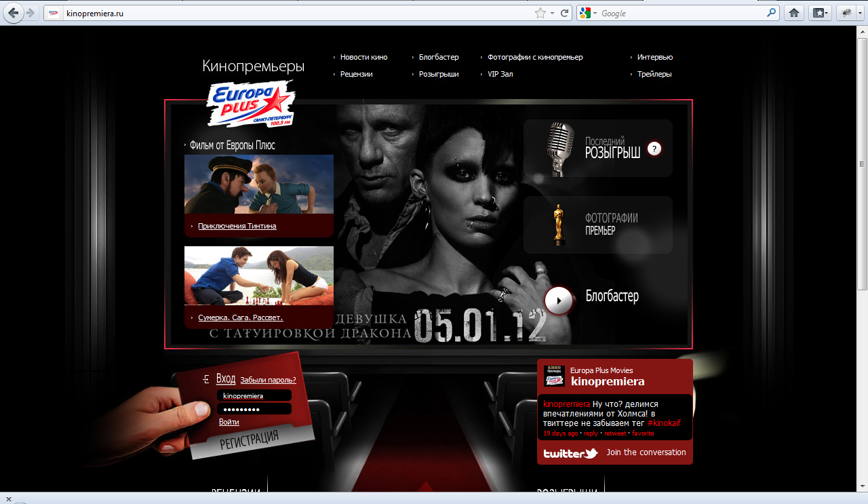Image resolution: width=868 pixels, height=504 pixels.
Task: Open the Рецензии menu item
Action: pyautogui.click(x=356, y=74)
